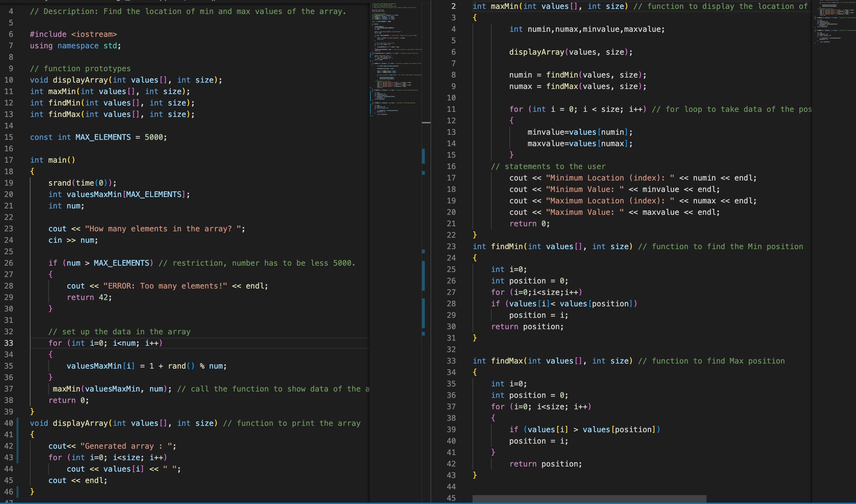The height and width of the screenshot is (504, 856).
Task: Click the 'return 42;' statement
Action: 89,297
